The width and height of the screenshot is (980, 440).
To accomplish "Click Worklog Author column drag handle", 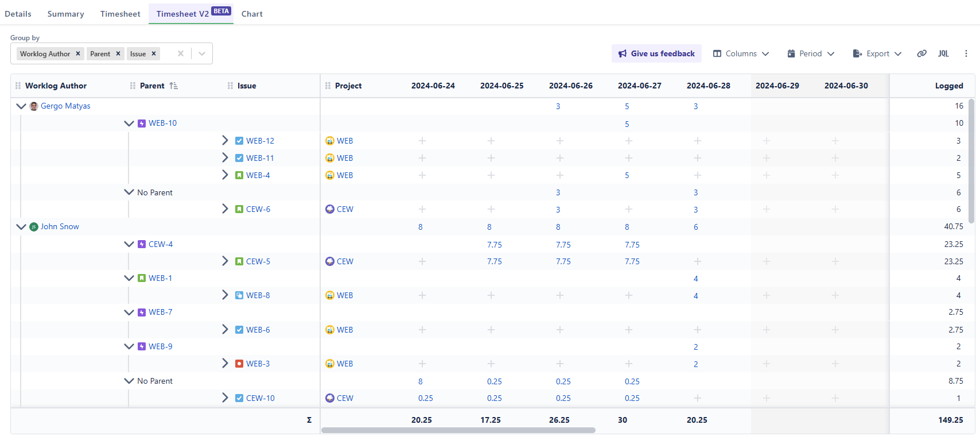I will [x=18, y=86].
